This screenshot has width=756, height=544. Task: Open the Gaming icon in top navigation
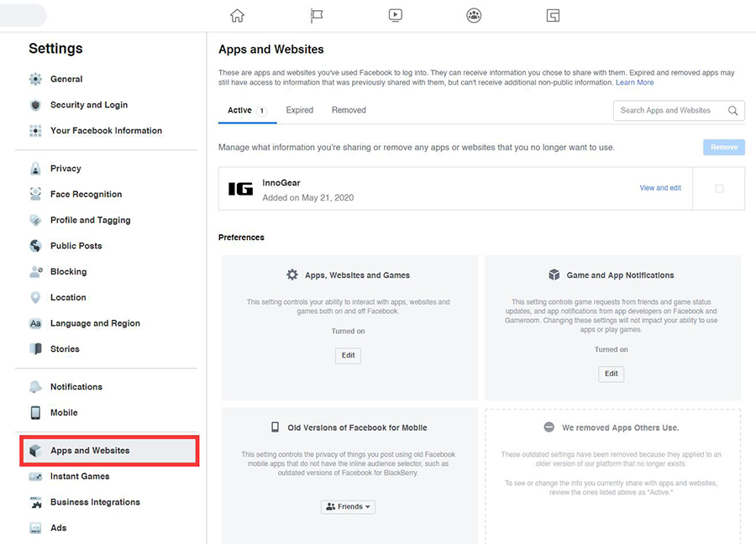pyautogui.click(x=553, y=14)
